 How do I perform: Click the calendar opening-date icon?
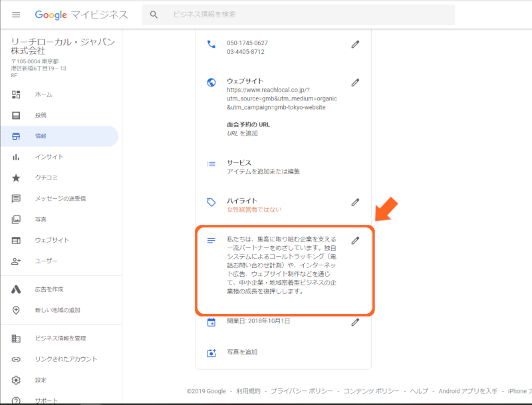(x=211, y=323)
